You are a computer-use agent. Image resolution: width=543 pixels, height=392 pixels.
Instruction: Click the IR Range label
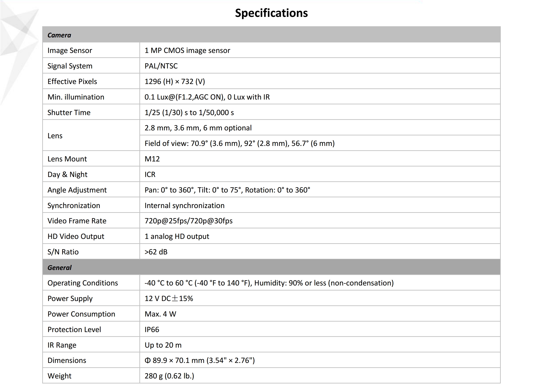coord(62,345)
